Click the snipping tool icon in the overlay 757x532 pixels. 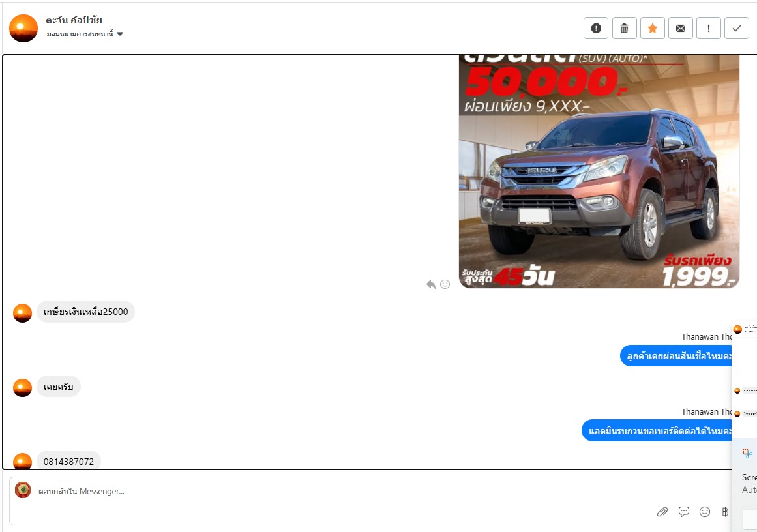pyautogui.click(x=747, y=453)
